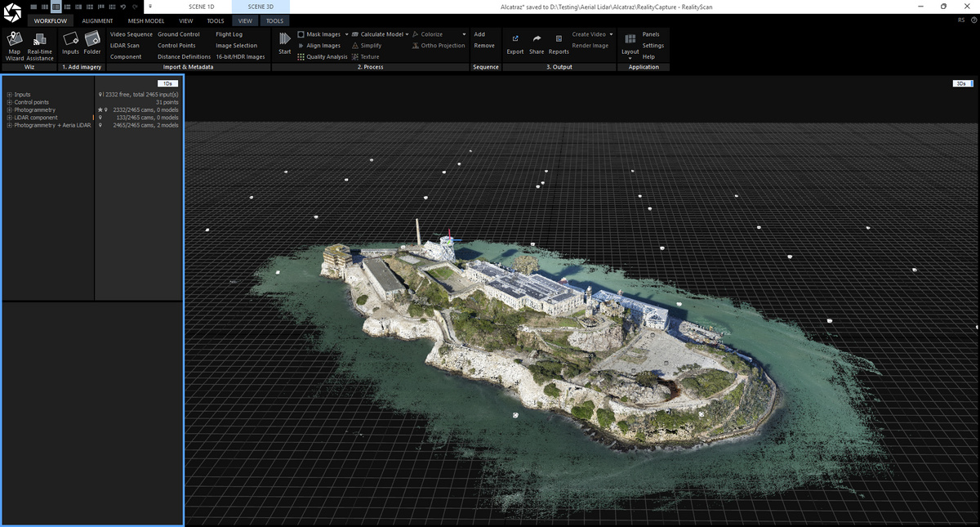Click the RealityScan logo application button

pos(11,12)
